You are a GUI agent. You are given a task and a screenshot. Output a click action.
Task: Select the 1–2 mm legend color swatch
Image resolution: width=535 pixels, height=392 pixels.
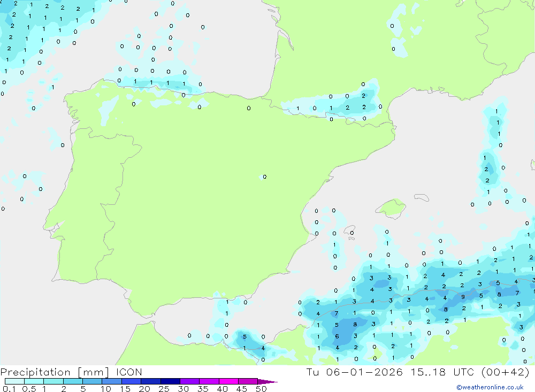coord(53,381)
